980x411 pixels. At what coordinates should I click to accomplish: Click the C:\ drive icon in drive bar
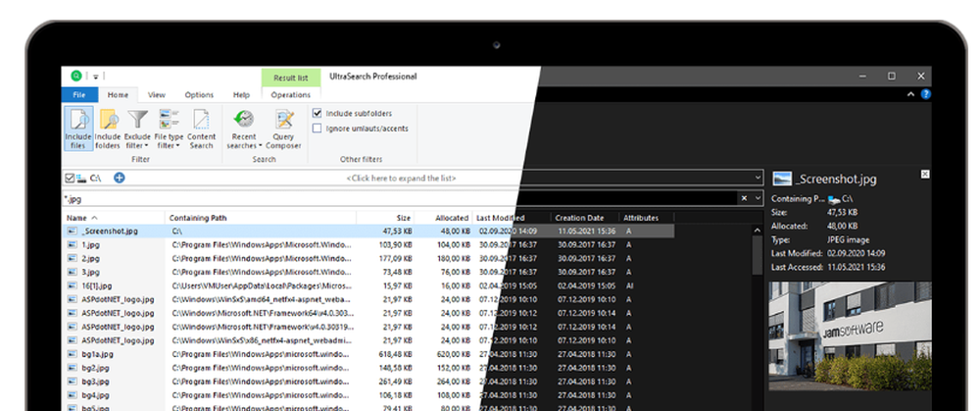click(81, 179)
